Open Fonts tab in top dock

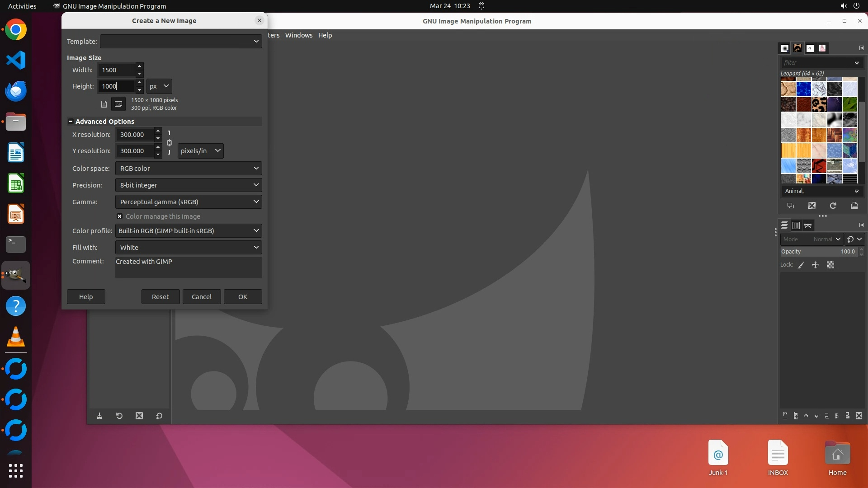click(810, 48)
